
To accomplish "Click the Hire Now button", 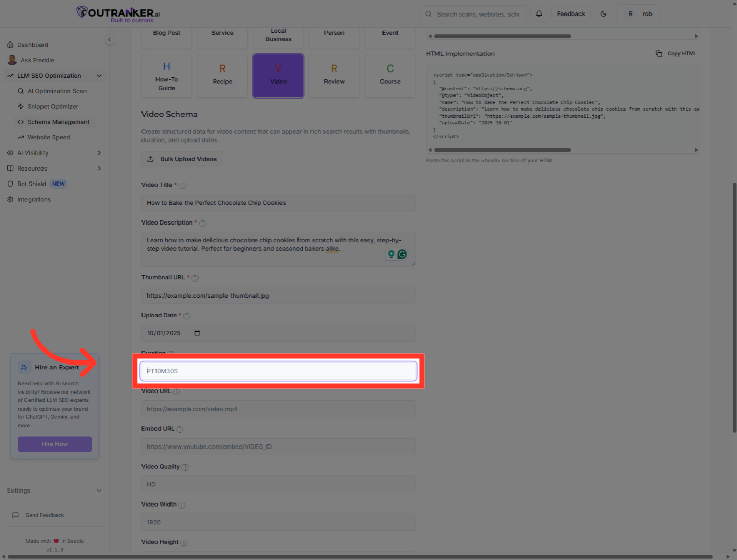I will pyautogui.click(x=54, y=444).
